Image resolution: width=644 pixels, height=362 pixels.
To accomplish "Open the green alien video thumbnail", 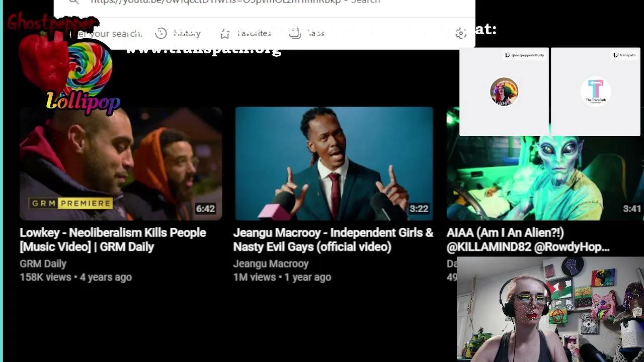I will point(545,163).
